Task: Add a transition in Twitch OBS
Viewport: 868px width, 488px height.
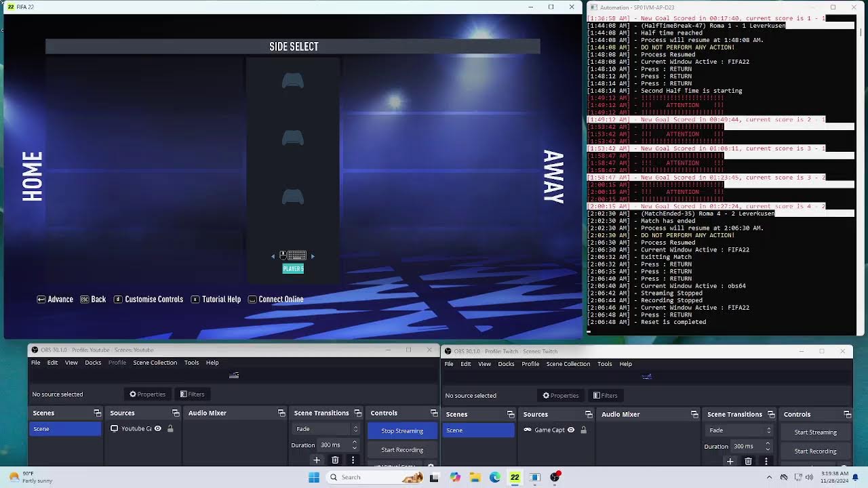Action: [x=730, y=462]
